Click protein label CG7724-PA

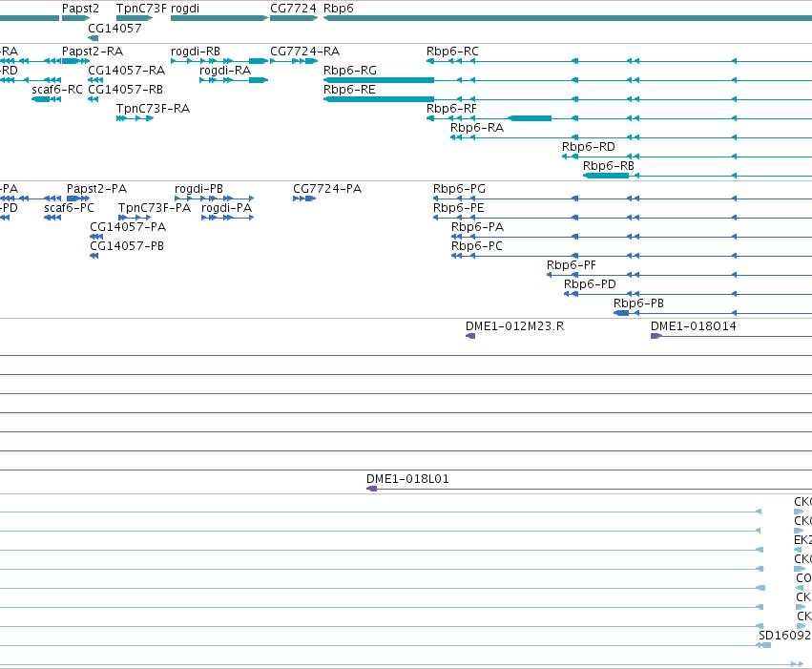326,188
